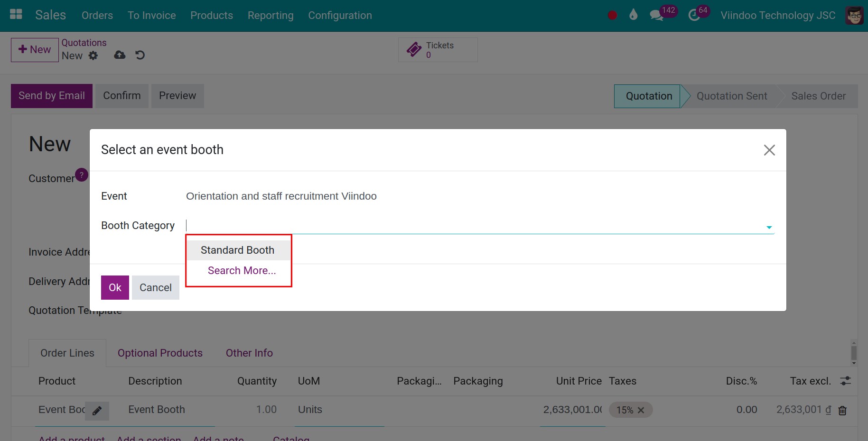Image resolution: width=868 pixels, height=441 pixels.
Task: Select Standard Booth from the dropdown
Action: click(238, 250)
